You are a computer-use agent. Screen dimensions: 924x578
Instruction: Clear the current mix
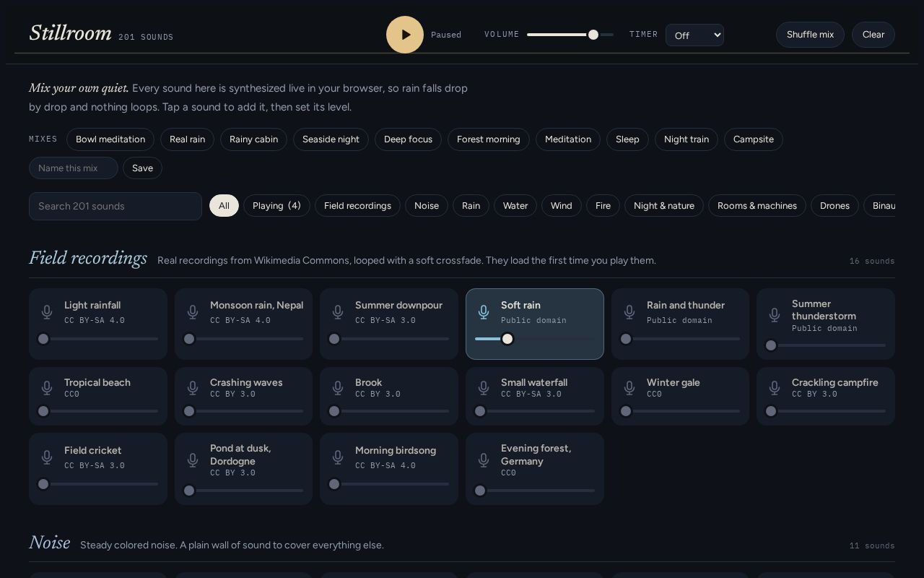pyautogui.click(x=873, y=35)
